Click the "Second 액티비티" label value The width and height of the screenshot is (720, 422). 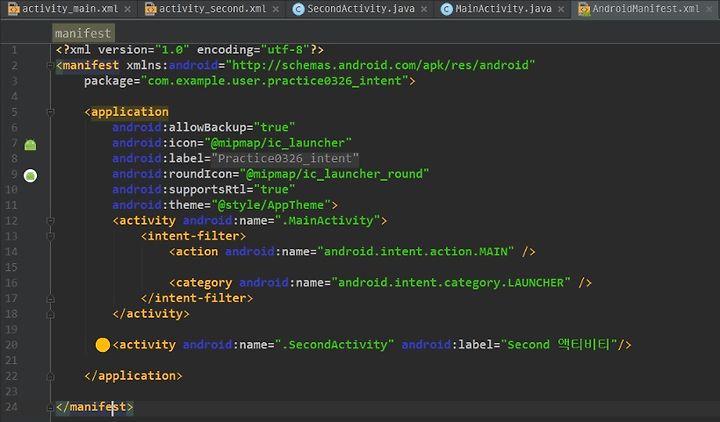[558, 344]
